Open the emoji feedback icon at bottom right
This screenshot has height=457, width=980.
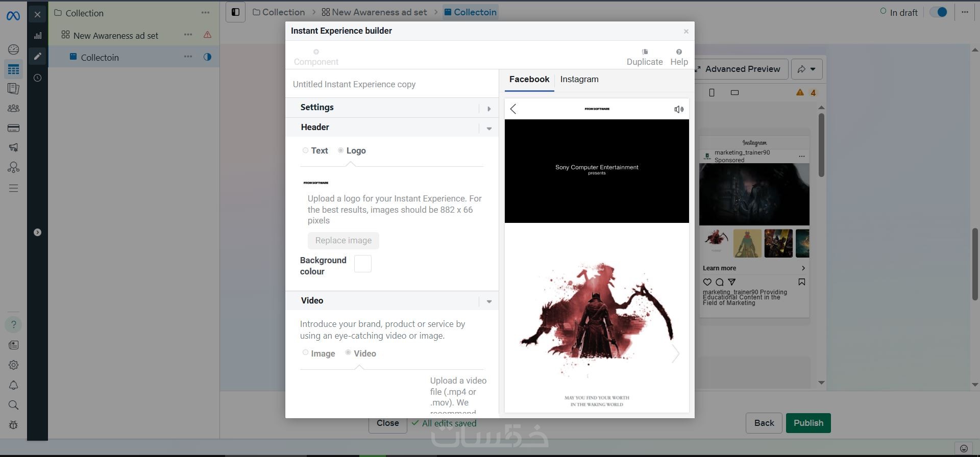[x=964, y=449]
